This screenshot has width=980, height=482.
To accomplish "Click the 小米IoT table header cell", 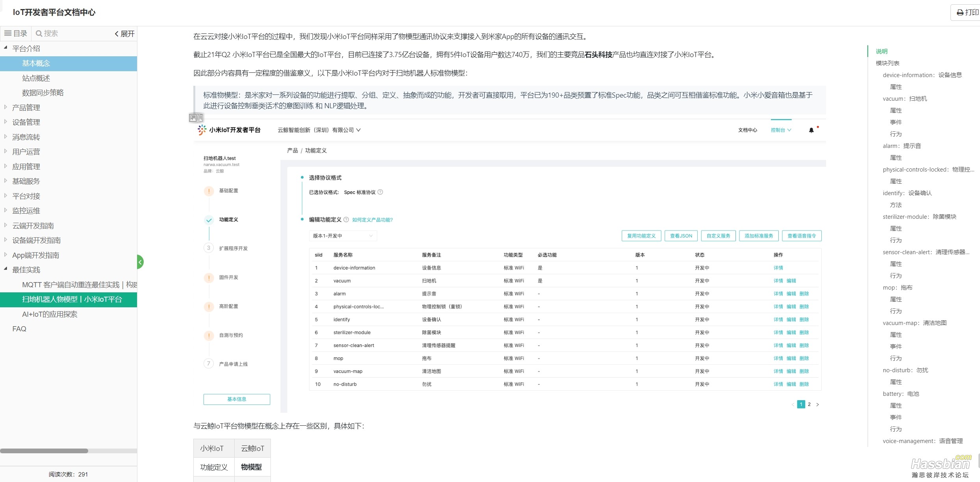I will [214, 448].
